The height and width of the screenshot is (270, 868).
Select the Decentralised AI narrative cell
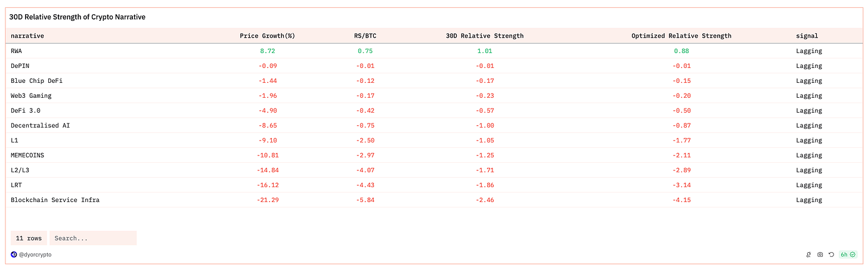pyautogui.click(x=41, y=125)
